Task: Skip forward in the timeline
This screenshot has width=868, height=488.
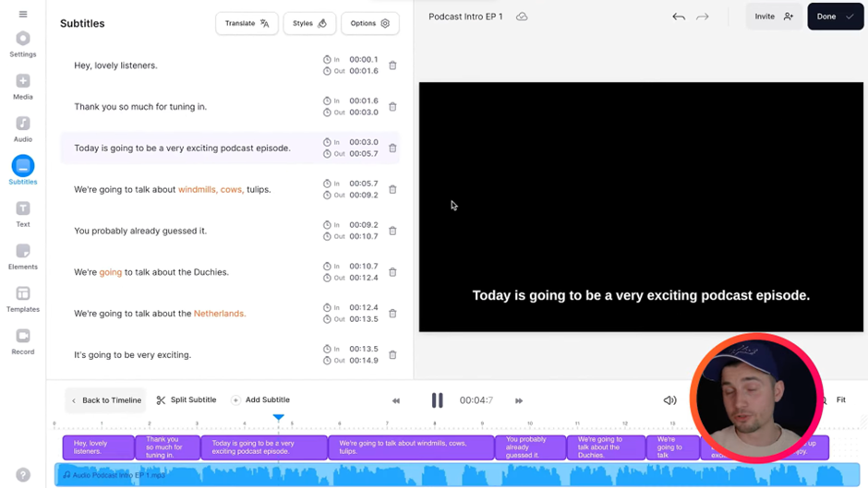Action: tap(519, 400)
